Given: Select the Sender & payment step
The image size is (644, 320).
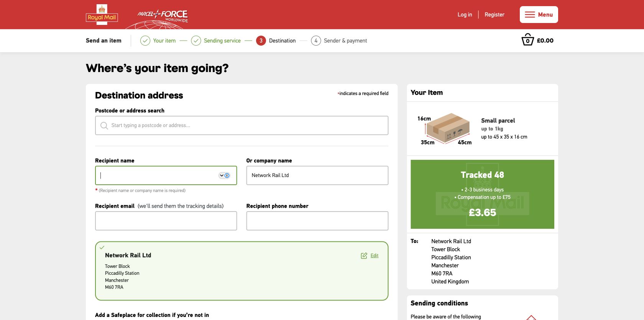Looking at the screenshot, I should [x=345, y=41].
